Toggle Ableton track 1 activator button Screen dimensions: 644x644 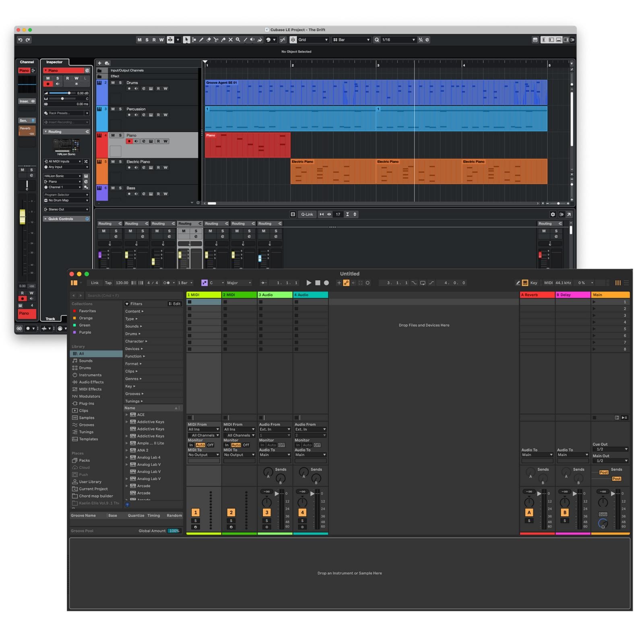(196, 512)
